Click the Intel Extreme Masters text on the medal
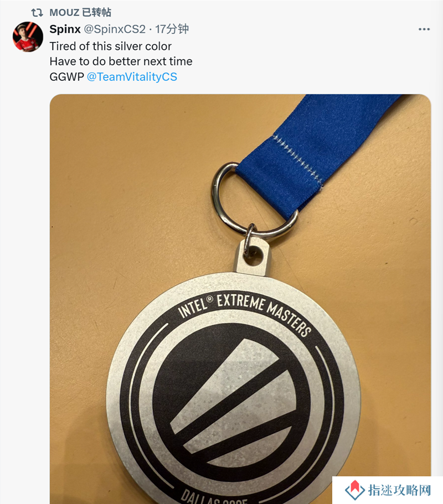The height and width of the screenshot is (504, 443). pyautogui.click(x=245, y=313)
